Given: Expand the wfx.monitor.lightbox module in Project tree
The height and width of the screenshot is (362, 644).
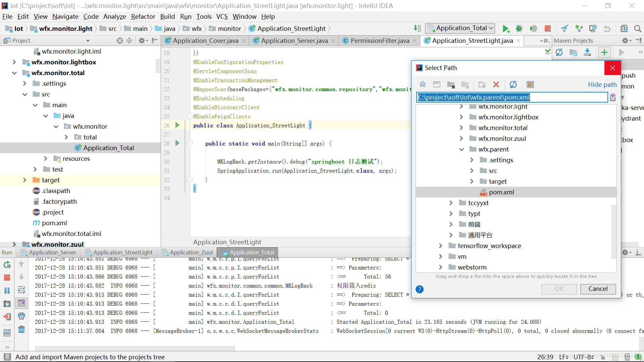Looking at the screenshot, I should (14, 62).
